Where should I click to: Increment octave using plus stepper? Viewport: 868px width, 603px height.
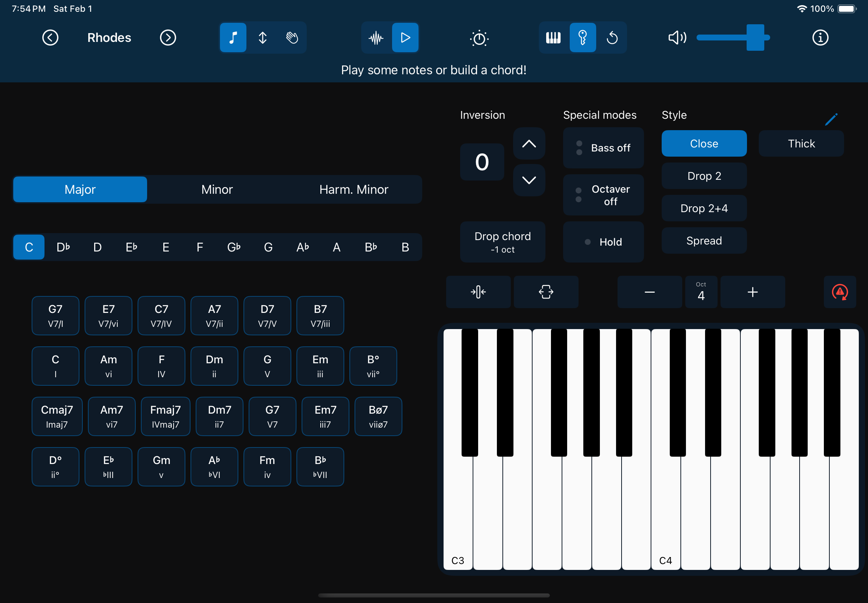point(752,293)
